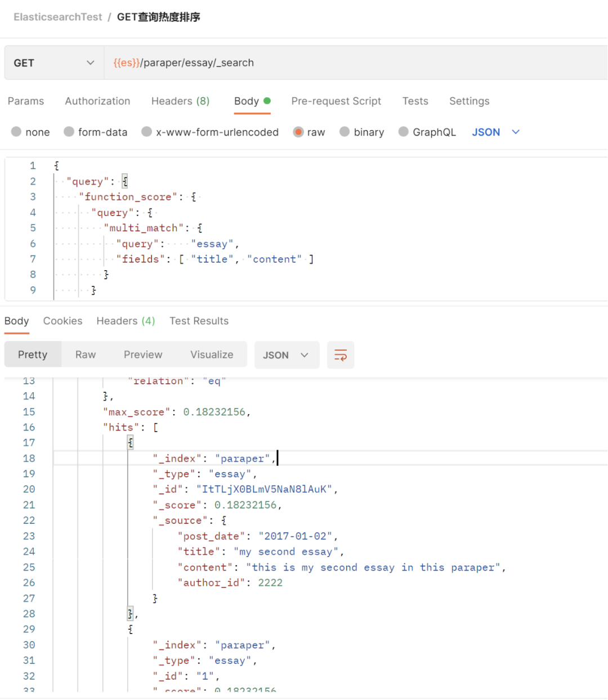Switch body type to GraphQL
Screen dimensions: 608x700
point(404,132)
